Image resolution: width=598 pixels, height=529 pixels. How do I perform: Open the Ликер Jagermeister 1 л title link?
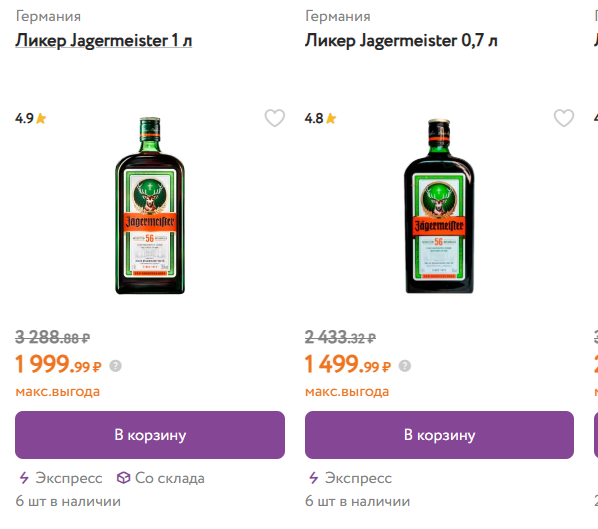tap(104, 41)
